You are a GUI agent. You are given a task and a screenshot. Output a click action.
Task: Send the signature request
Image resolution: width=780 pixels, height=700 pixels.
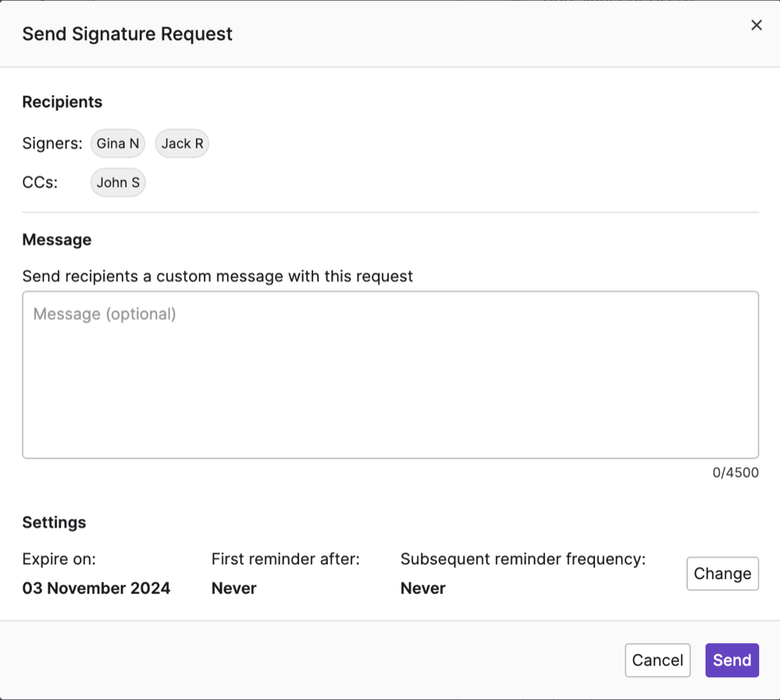tap(732, 659)
